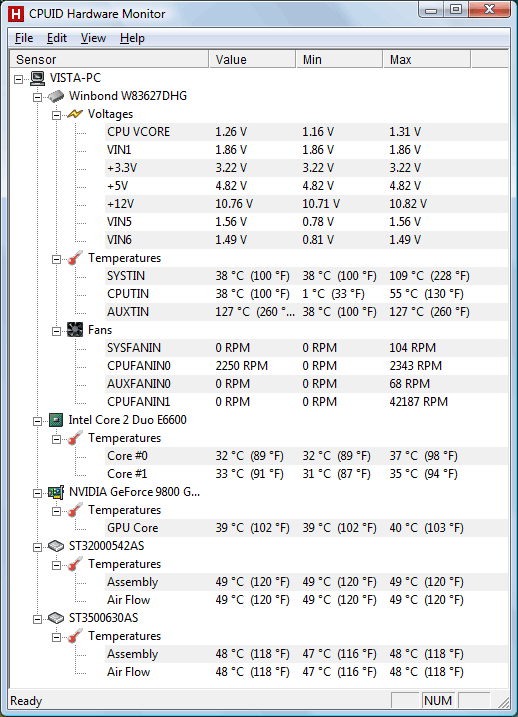Collapse the ST32000542AS drive node
This screenshot has height=717, width=518.
pyautogui.click(x=37, y=547)
